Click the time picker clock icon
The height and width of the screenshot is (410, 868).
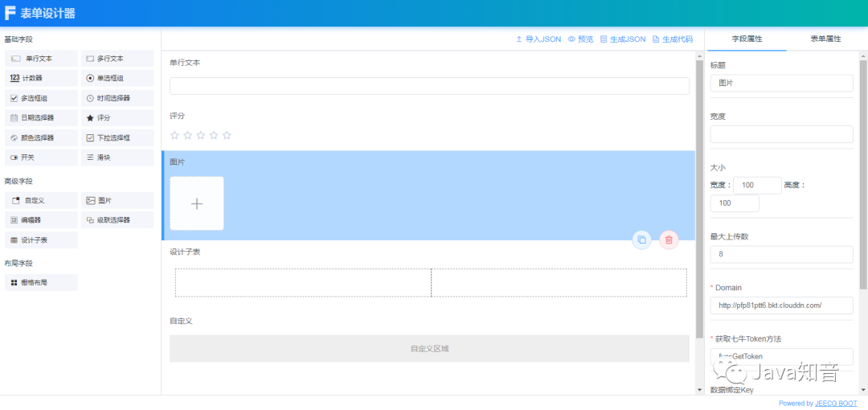click(x=90, y=98)
